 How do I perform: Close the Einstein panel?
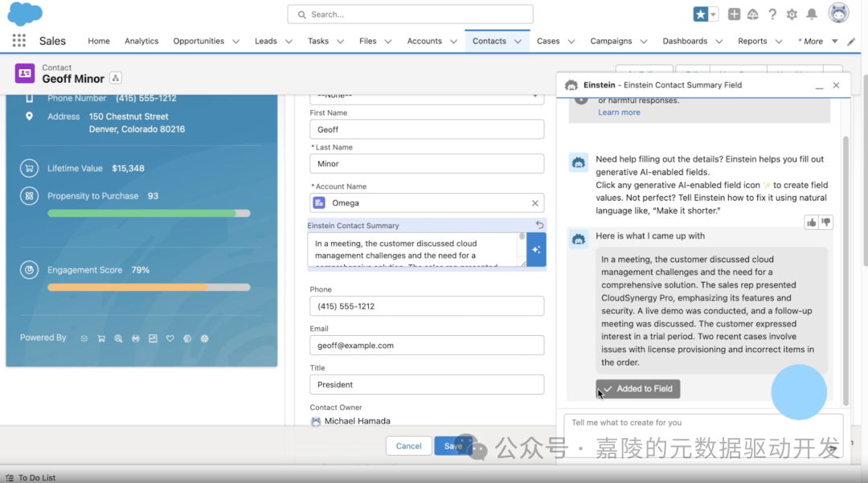[x=836, y=85]
